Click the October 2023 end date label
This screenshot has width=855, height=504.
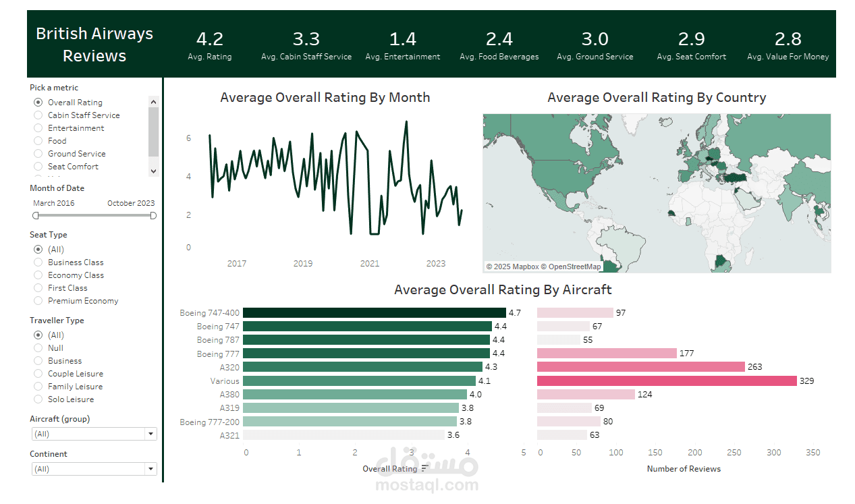[131, 203]
